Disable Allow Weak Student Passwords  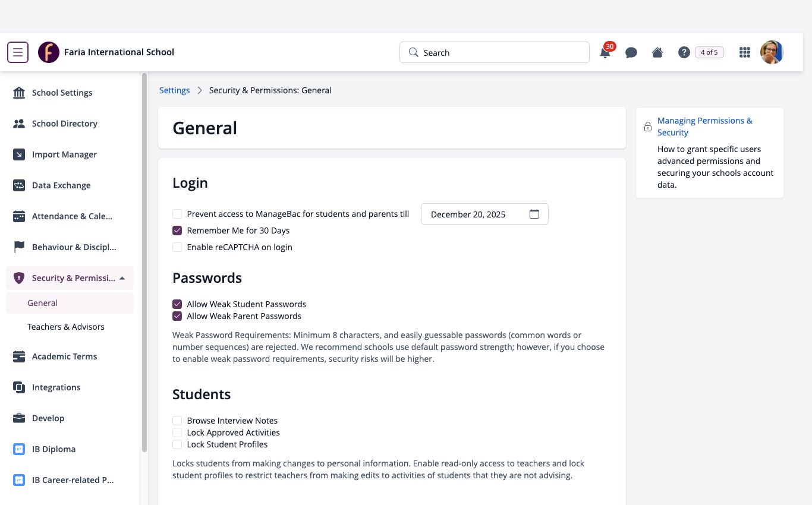[177, 304]
